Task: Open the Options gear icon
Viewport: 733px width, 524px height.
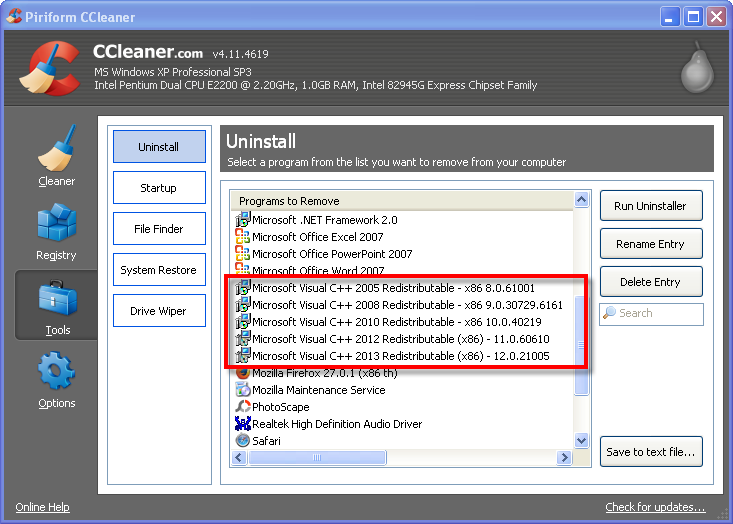Action: tap(57, 371)
